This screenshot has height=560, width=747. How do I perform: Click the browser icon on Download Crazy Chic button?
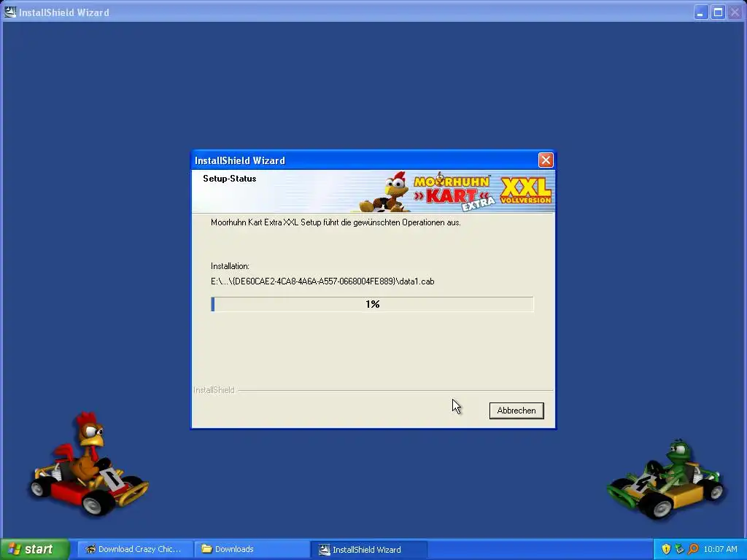tap(90, 549)
